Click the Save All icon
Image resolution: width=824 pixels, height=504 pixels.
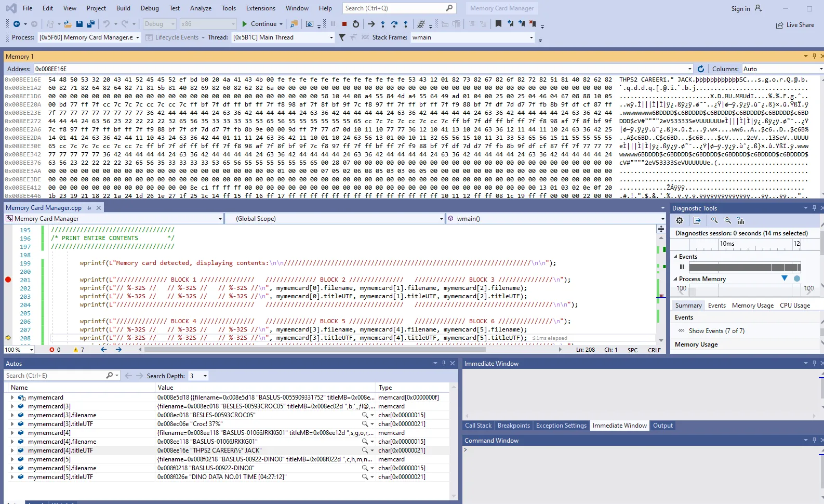pos(90,24)
